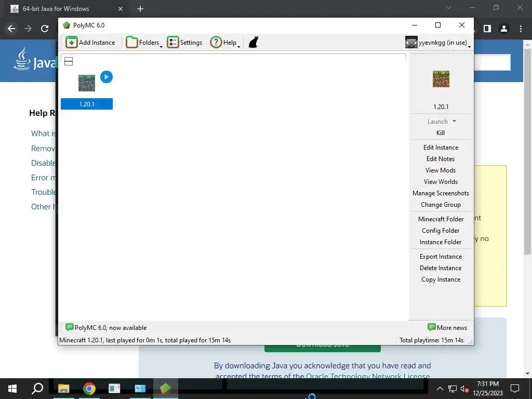This screenshot has width=532, height=399.
Task: Select the 64-bit Java for Windows tab
Action: pos(66,9)
